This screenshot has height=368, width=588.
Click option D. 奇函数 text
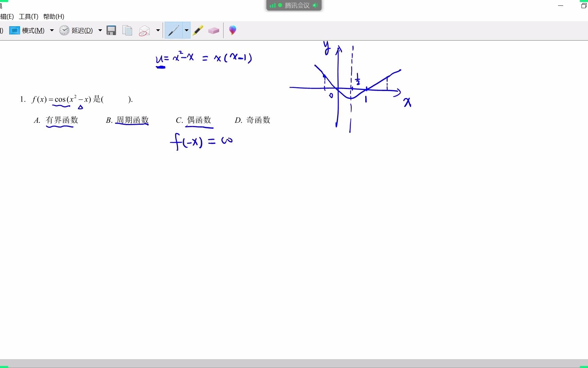pyautogui.click(x=252, y=120)
